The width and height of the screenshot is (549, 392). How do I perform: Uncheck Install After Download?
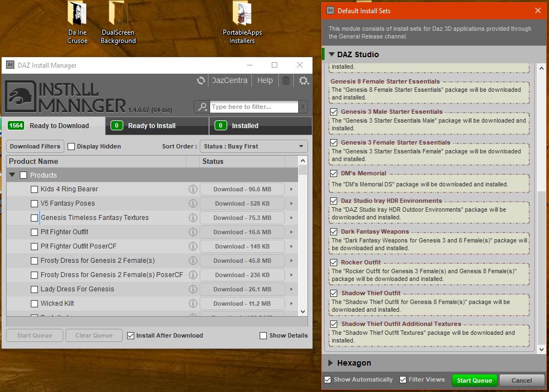pos(130,336)
